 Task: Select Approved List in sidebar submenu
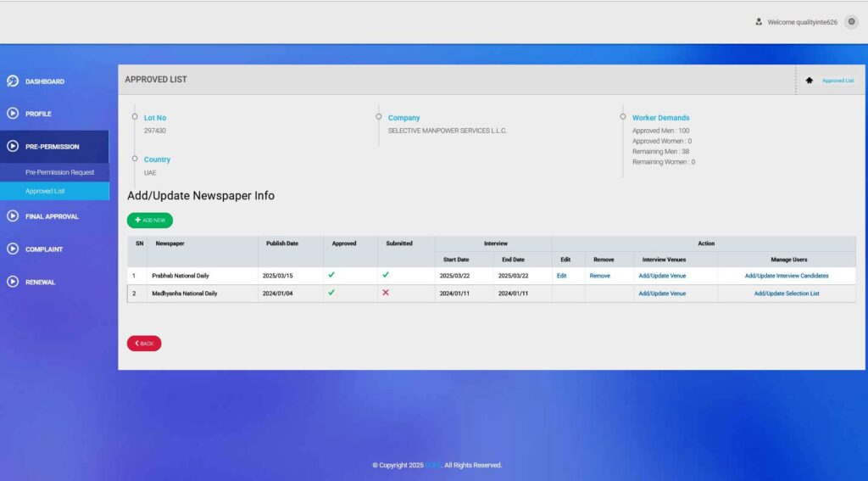tap(45, 191)
